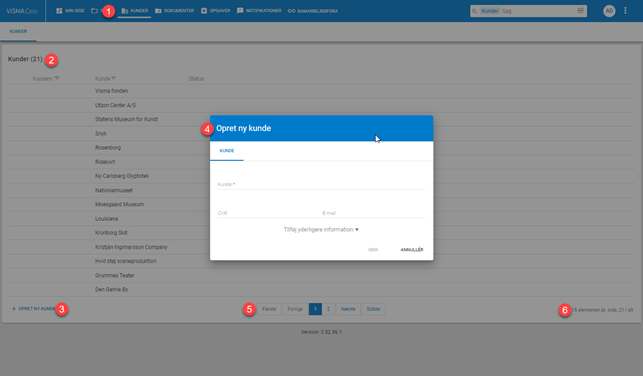Open customer row Utzon Center A/S

click(321, 105)
